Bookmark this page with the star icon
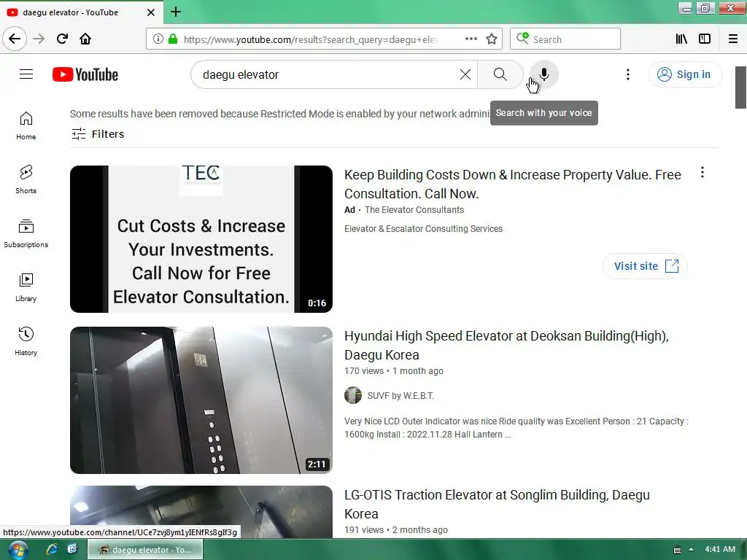Screen dimensions: 747x560 (x=492, y=39)
